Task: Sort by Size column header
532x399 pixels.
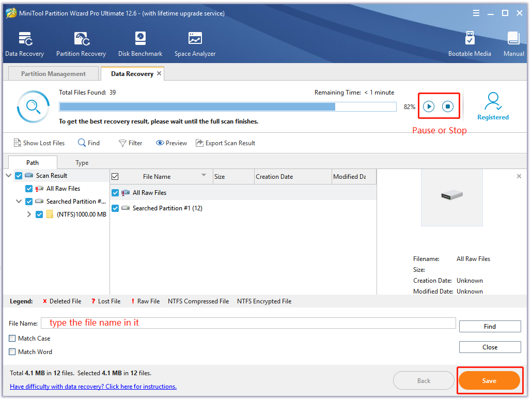Action: click(233, 177)
